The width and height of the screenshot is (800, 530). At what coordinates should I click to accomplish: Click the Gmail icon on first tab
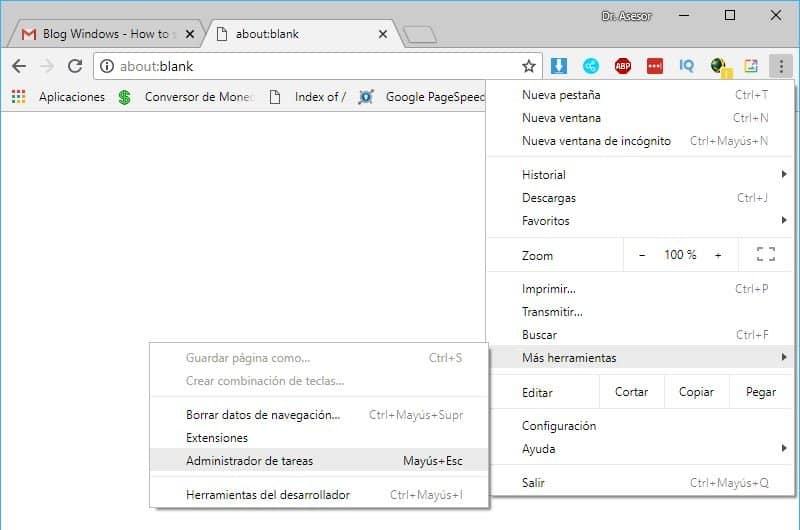29,34
